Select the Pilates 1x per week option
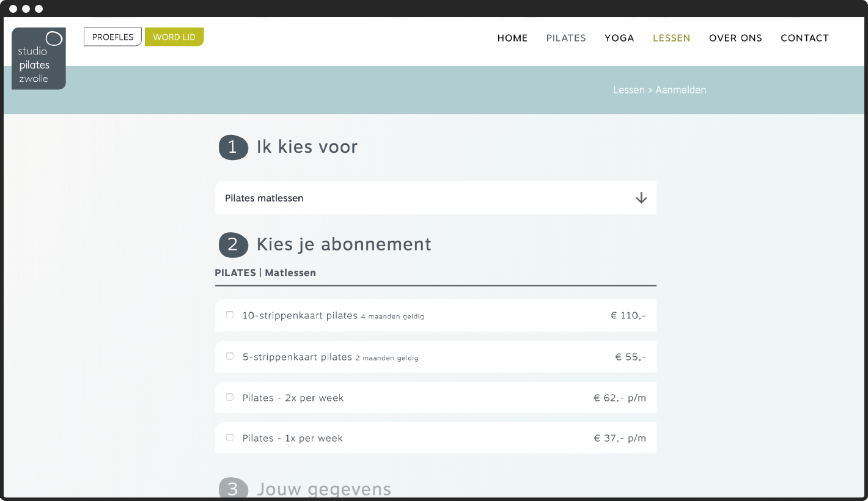The height and width of the screenshot is (501, 868). [x=229, y=437]
